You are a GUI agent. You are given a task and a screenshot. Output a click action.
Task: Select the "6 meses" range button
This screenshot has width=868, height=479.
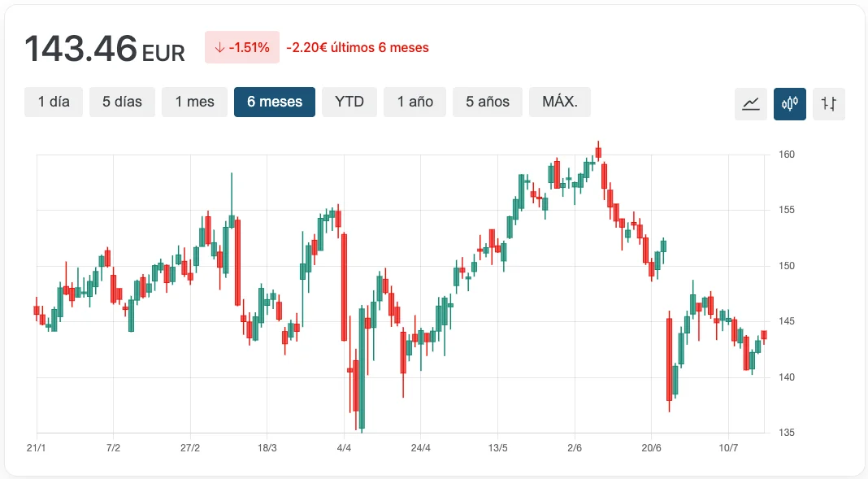click(275, 102)
